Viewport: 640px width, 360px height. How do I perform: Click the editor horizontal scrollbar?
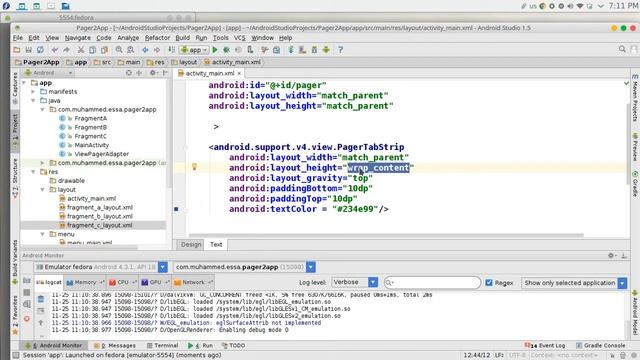(386, 235)
